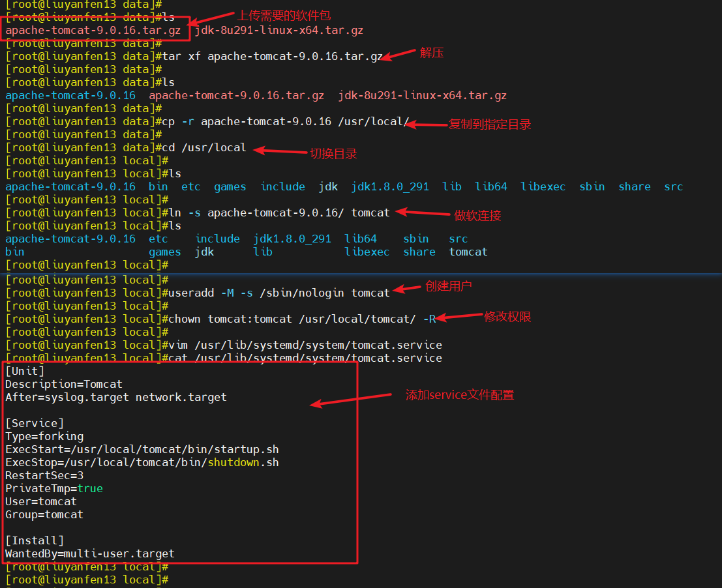This screenshot has width=722, height=588.
Task: Click jdk-8u291-linux-x64.tar.gz in the second ls output
Action: click(423, 96)
